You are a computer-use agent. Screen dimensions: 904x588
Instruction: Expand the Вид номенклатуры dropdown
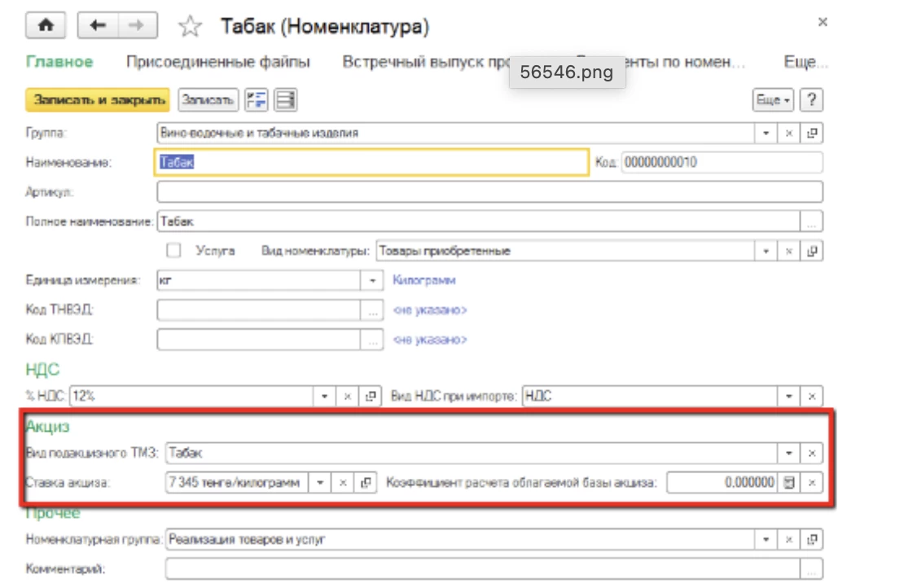[x=766, y=252]
